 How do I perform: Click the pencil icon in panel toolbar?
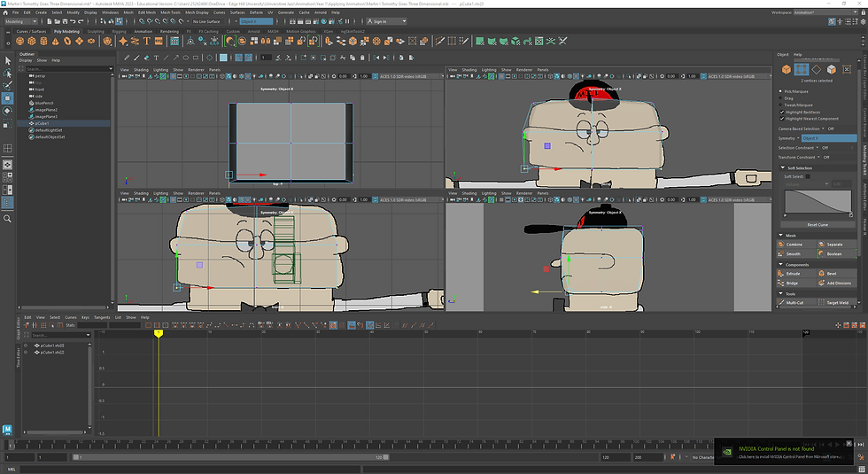pos(127,58)
